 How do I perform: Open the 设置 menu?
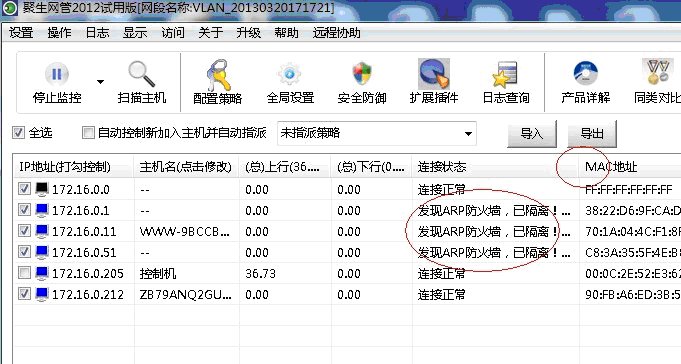(x=21, y=33)
